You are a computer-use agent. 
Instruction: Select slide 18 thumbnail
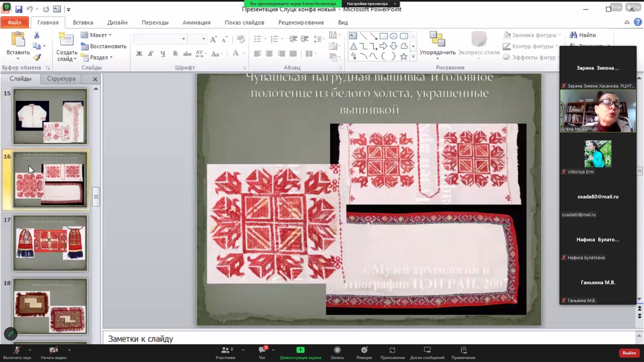(x=50, y=306)
